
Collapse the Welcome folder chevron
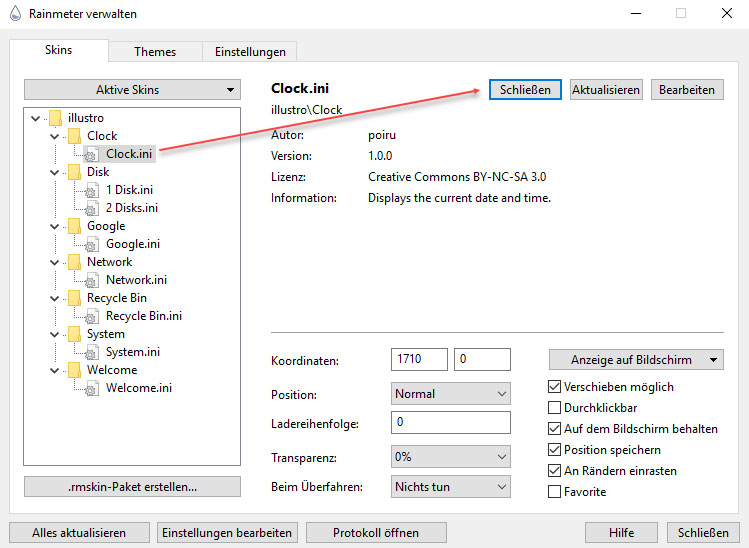point(54,370)
